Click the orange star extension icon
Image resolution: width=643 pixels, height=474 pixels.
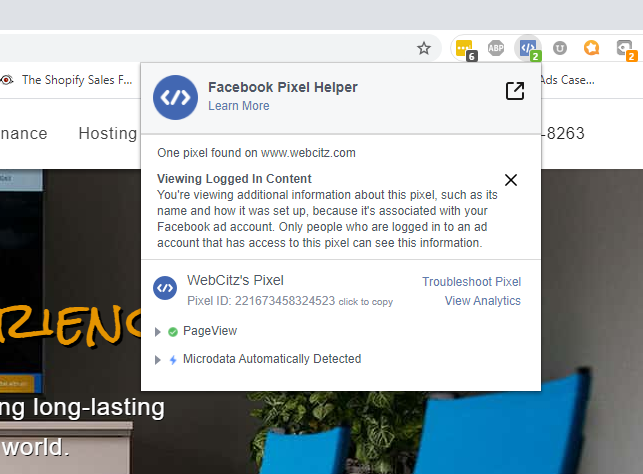(x=591, y=48)
